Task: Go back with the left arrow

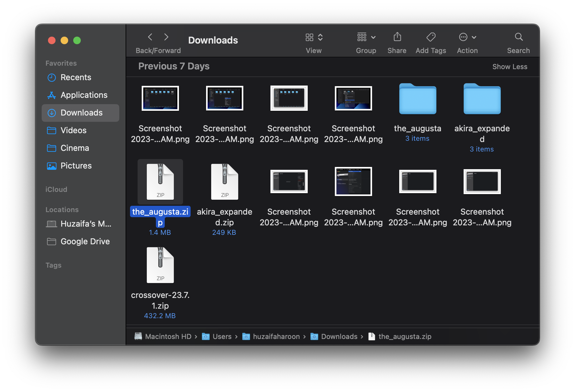Action: coord(150,37)
